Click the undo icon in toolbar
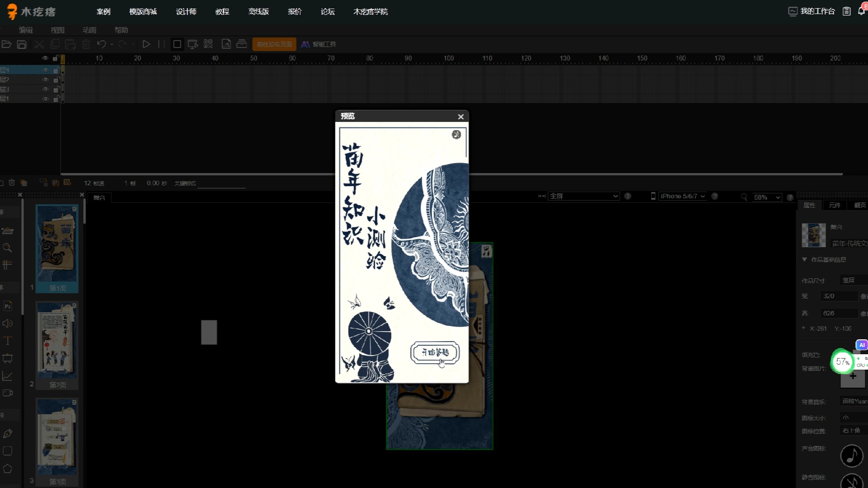The image size is (868, 488). pos(101,44)
